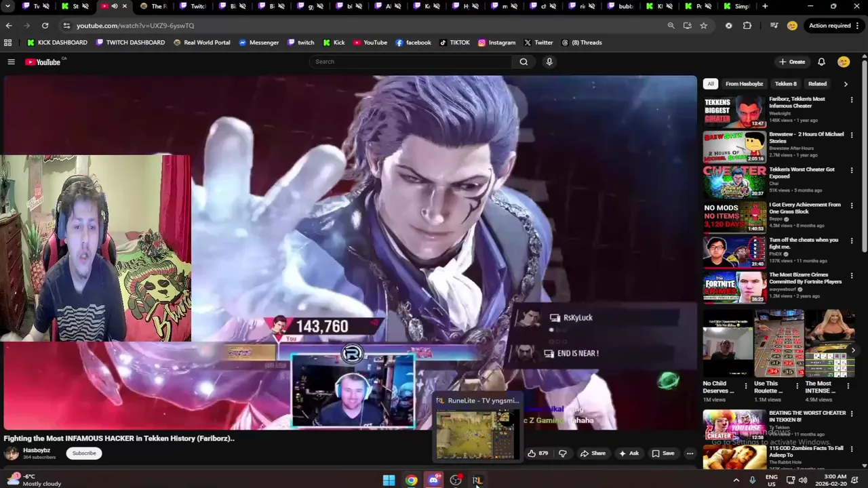
Task: Click the Create button on YouTube
Action: 792,62
